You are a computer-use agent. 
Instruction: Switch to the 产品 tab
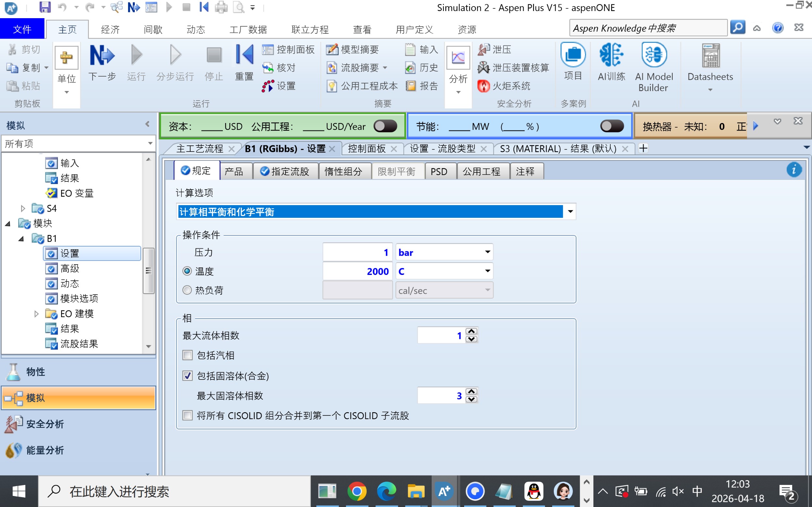coord(234,172)
